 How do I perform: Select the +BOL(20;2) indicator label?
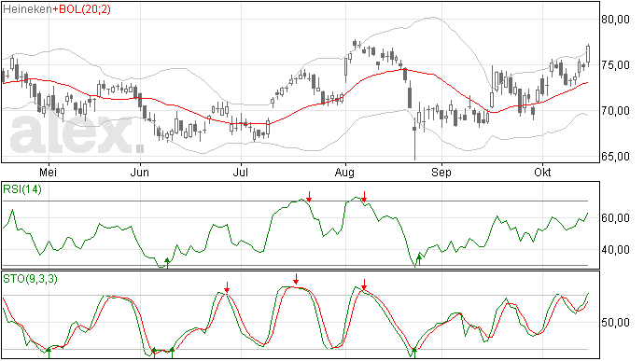81,9
